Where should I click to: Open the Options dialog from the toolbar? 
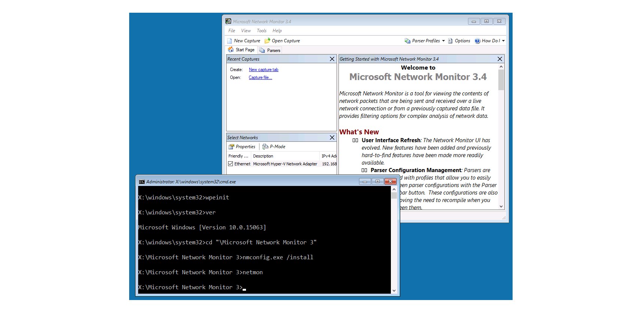click(x=459, y=41)
